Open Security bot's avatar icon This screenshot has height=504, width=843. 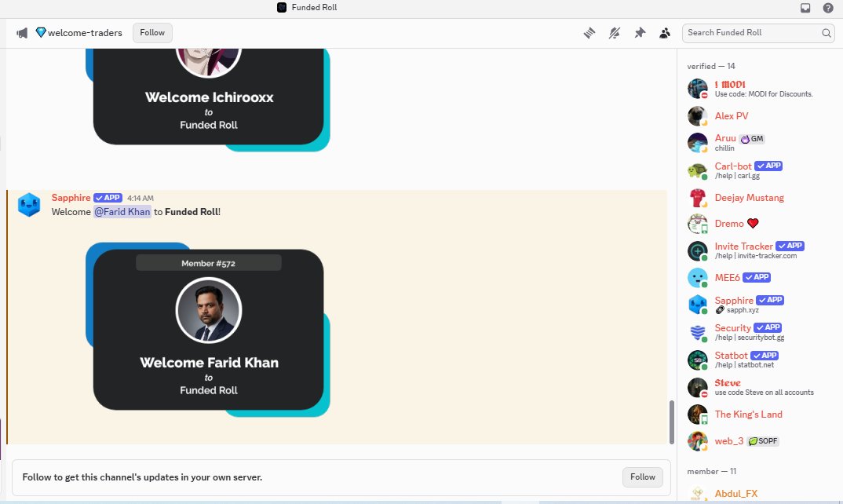[697, 332]
